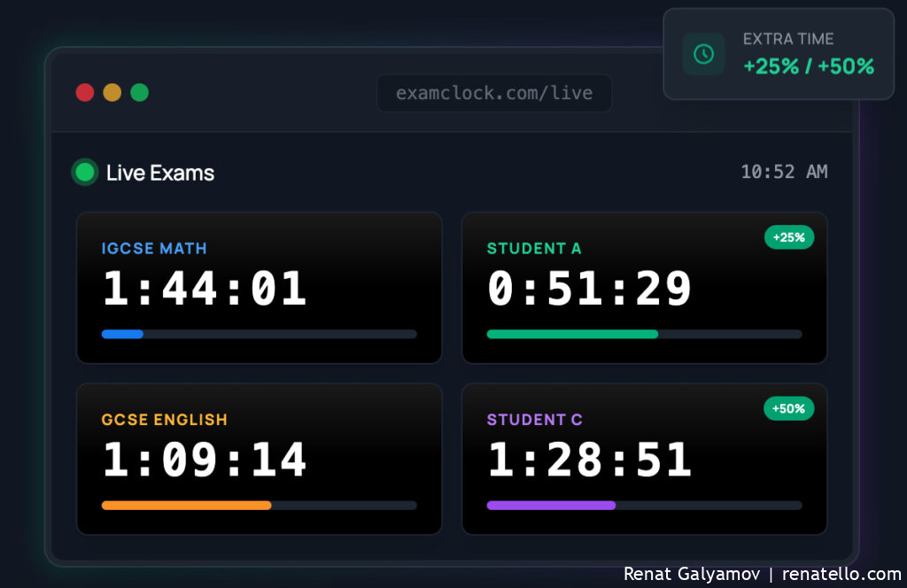The height and width of the screenshot is (588, 907).
Task: Open the GCSE ENGLISH exam label
Action: (164, 420)
